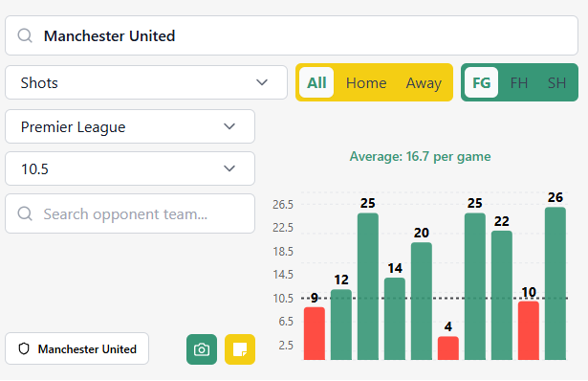
Task: Open the yellow sticky note icon
Action: [240, 349]
